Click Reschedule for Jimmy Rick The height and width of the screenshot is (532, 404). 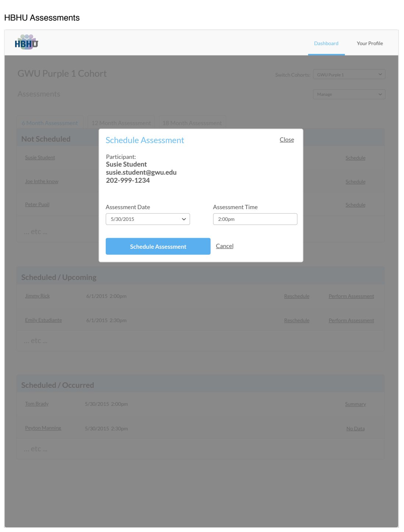pos(297,296)
